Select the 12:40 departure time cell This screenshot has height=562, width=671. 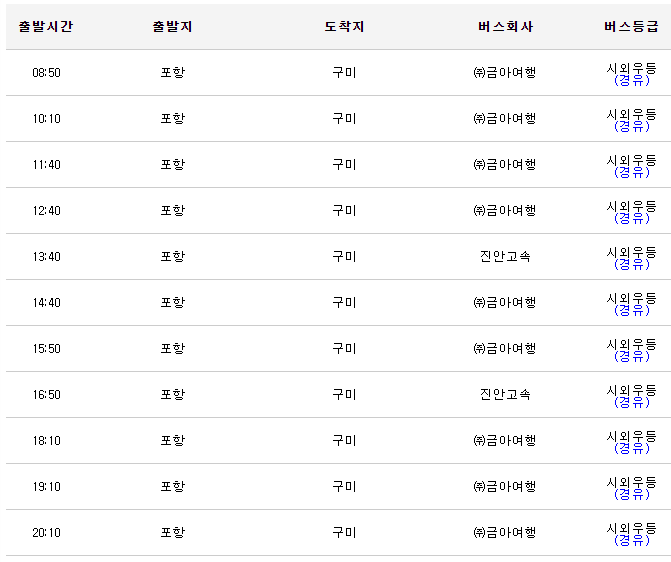tap(46, 210)
